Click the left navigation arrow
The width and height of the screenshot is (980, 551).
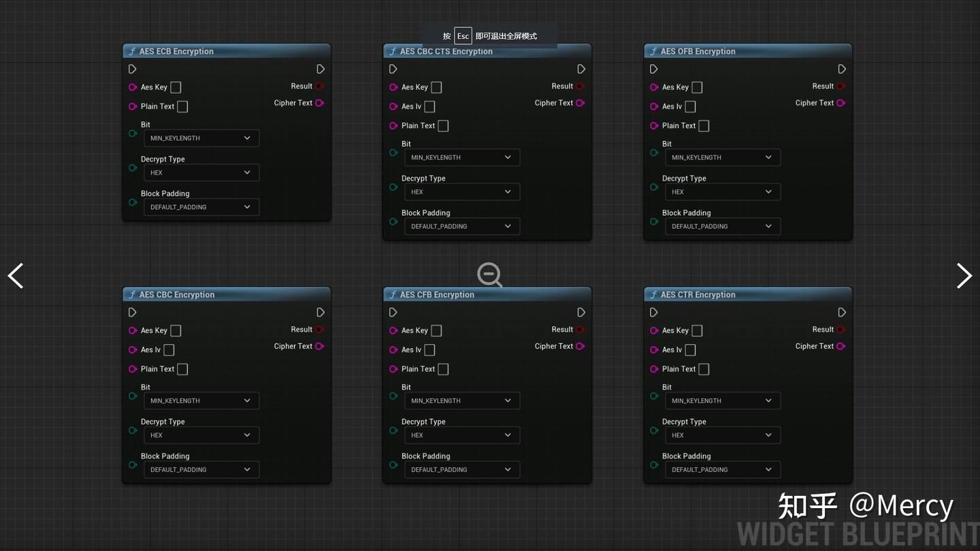tap(15, 275)
